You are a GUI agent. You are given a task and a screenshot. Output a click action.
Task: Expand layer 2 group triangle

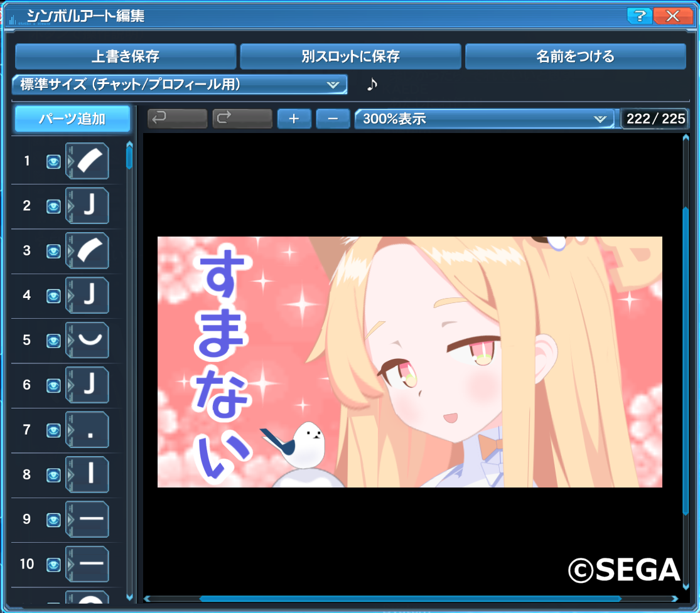click(x=70, y=206)
